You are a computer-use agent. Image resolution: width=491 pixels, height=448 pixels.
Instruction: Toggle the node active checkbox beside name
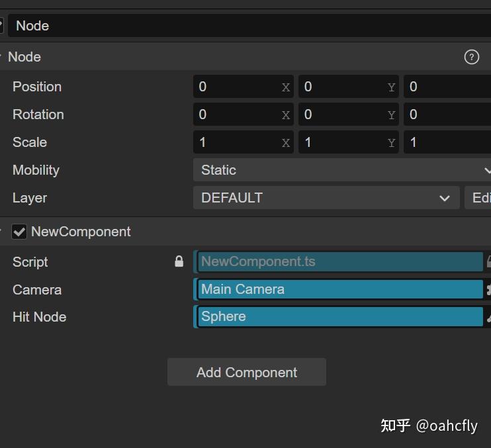point(1,25)
